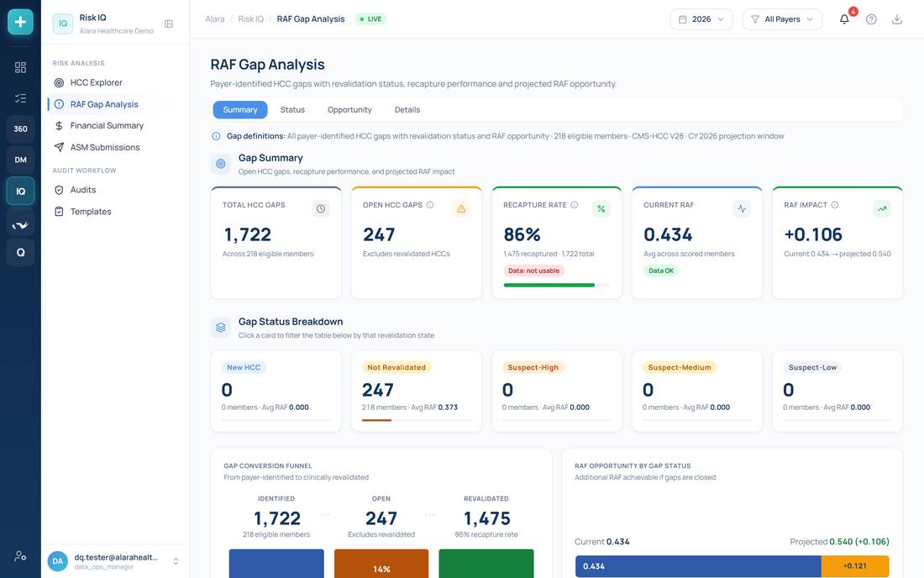Filter by the Suspect-High card
This screenshot has height=578, width=924.
[x=556, y=391]
